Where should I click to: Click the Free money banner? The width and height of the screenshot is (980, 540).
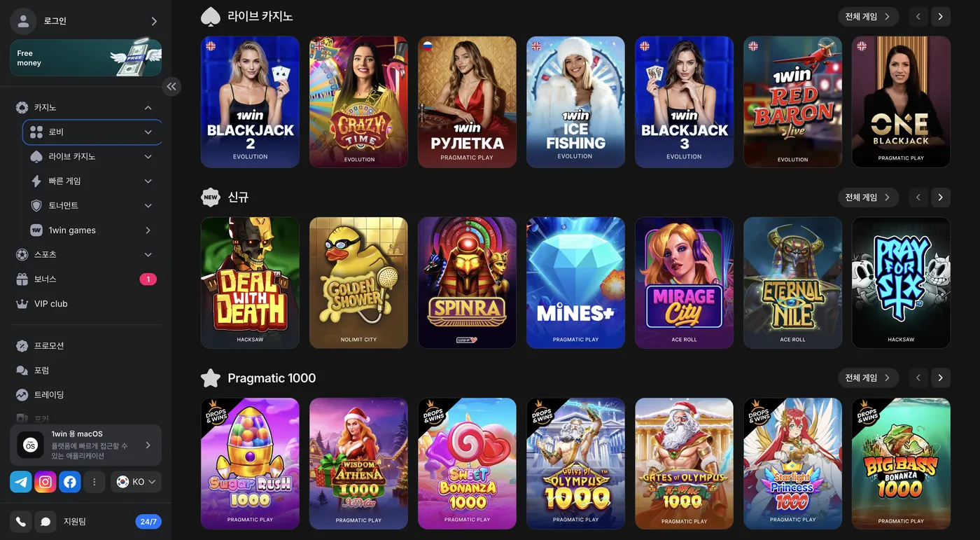(86, 57)
